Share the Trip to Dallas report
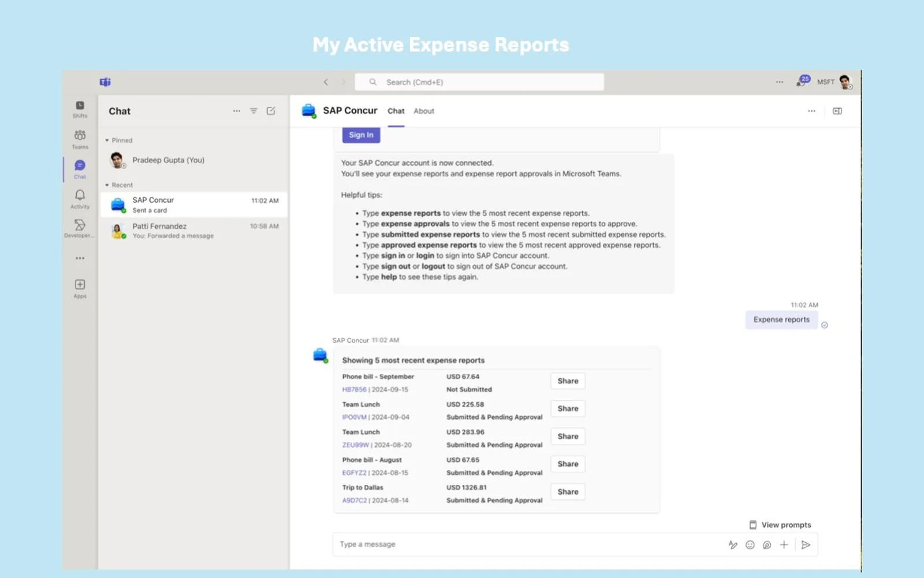This screenshot has height=578, width=924. point(568,492)
